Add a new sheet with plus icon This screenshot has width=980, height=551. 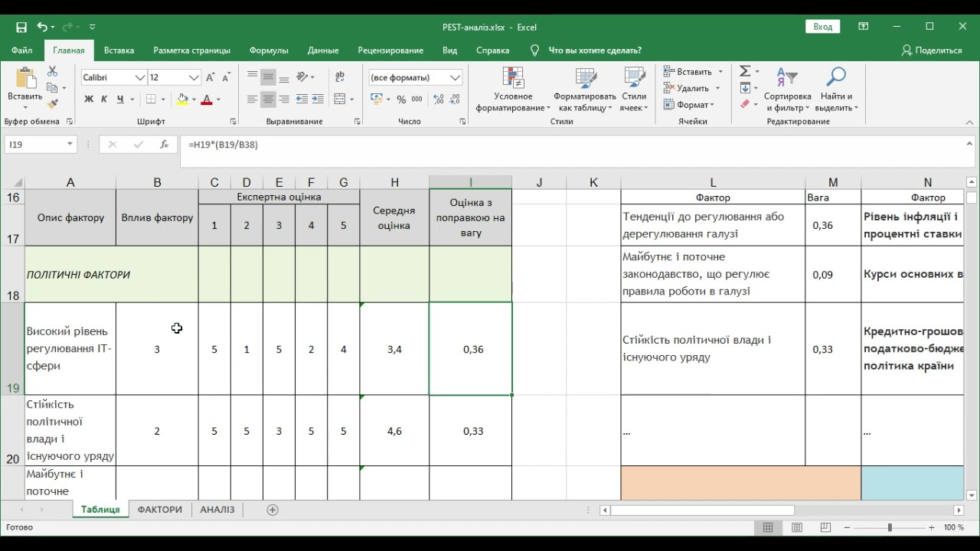273,510
